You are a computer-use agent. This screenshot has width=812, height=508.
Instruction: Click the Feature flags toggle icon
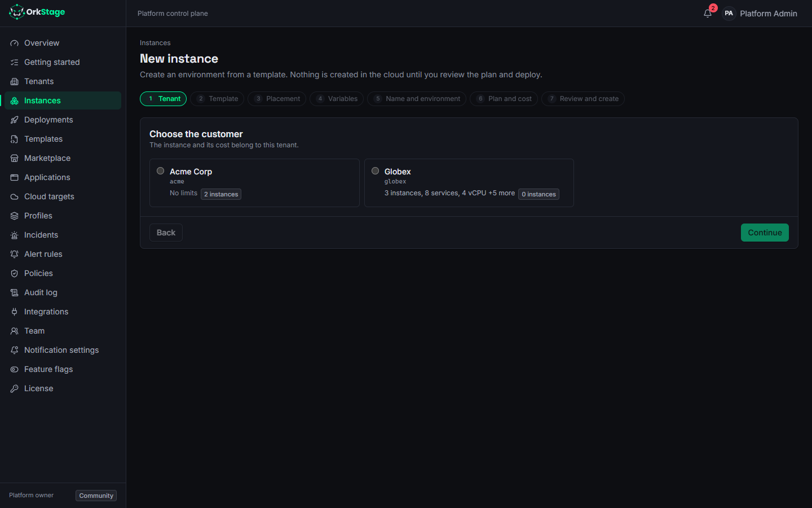tap(14, 369)
